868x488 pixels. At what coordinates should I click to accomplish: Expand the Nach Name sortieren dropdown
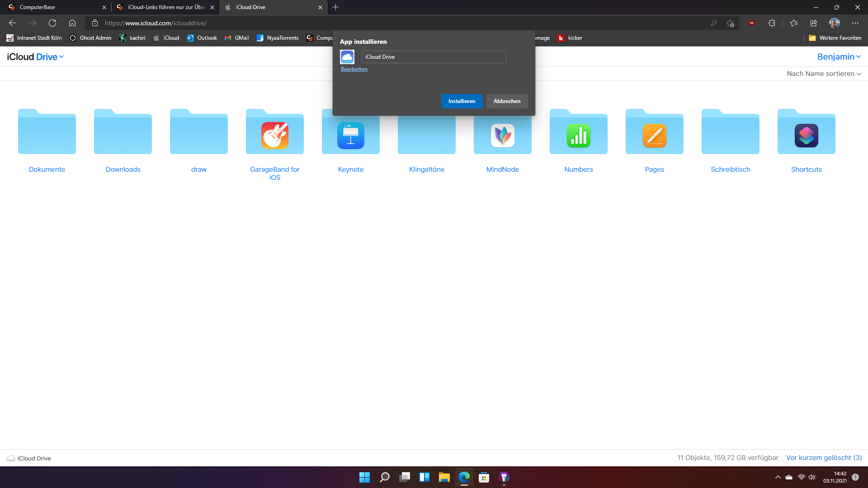(824, 74)
